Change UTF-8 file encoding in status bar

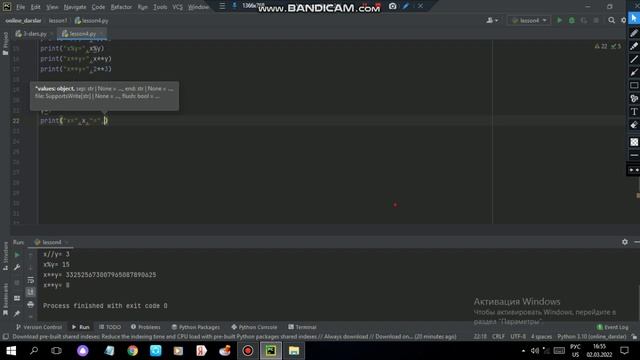click(x=518, y=337)
